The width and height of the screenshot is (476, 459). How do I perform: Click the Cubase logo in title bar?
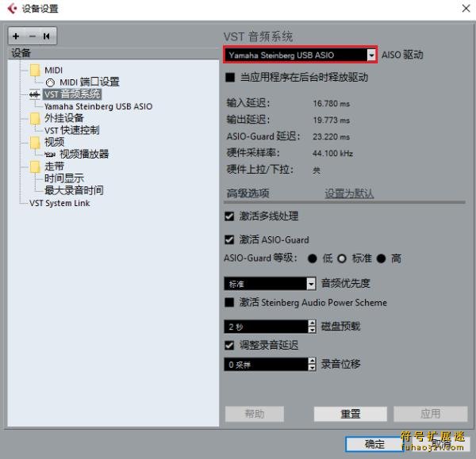(x=12, y=9)
